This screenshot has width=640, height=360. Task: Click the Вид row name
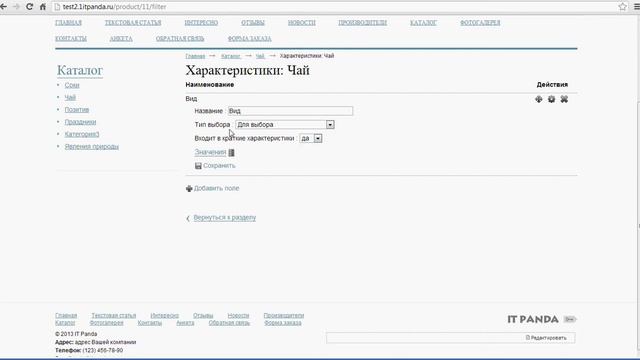pyautogui.click(x=191, y=99)
